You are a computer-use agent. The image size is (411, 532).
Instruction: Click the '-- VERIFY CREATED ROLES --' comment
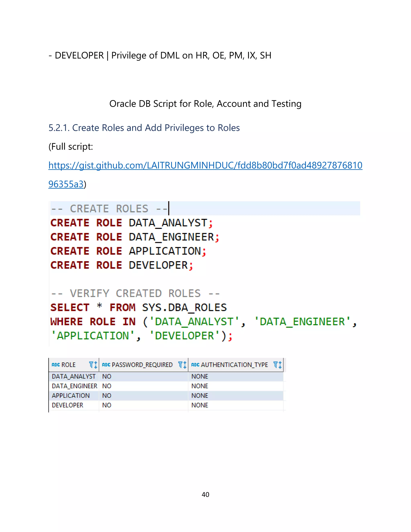point(135,293)
